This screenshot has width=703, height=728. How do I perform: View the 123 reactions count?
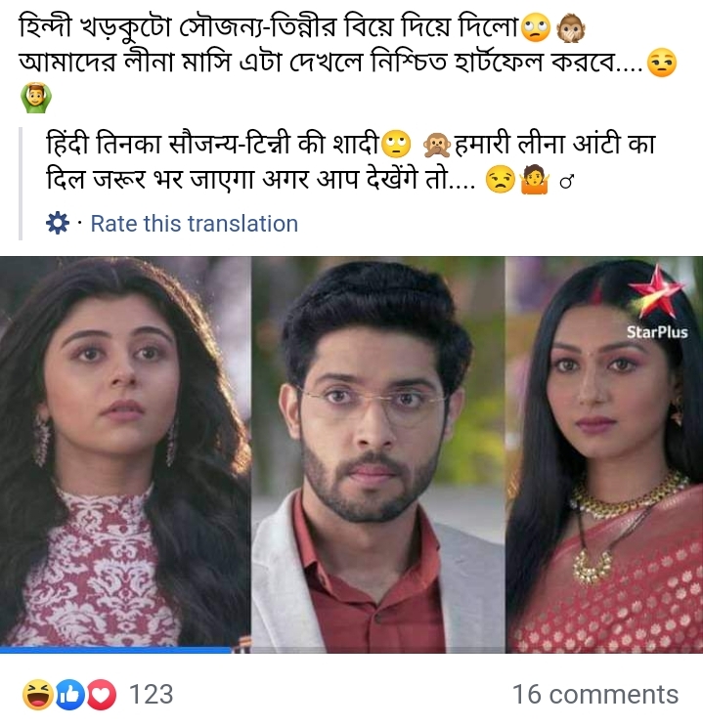151,694
